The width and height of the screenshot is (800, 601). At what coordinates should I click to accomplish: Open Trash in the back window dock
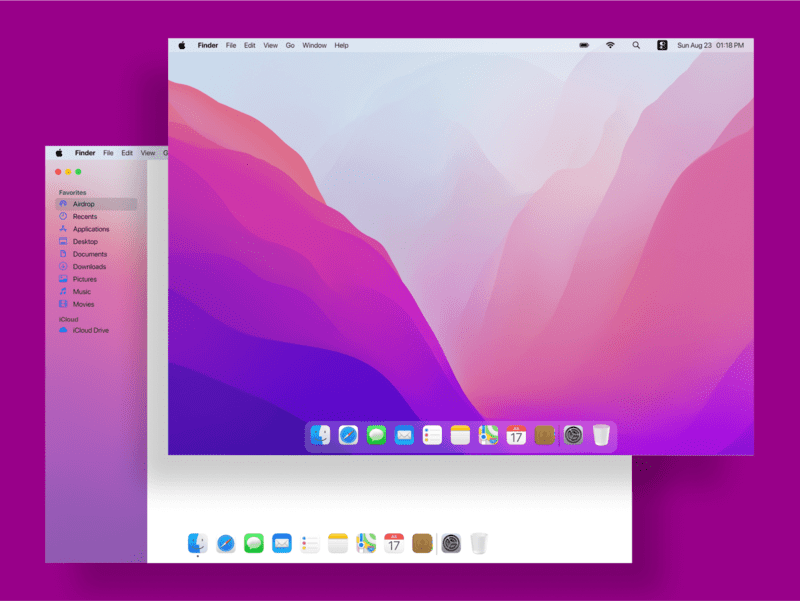(479, 543)
